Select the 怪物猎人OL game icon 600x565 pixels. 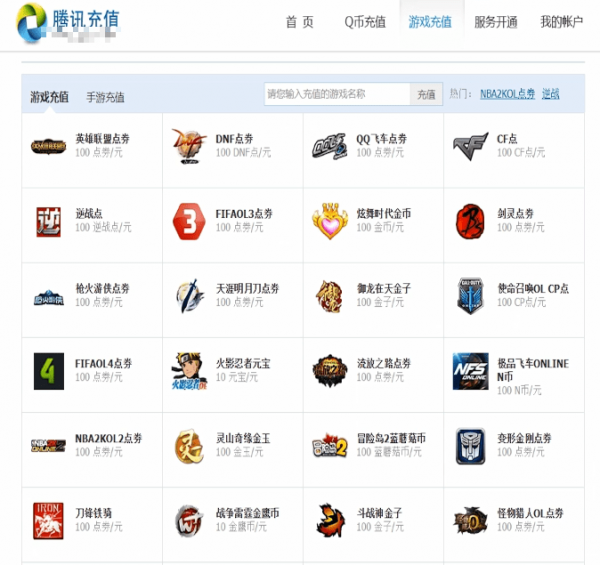(470, 520)
